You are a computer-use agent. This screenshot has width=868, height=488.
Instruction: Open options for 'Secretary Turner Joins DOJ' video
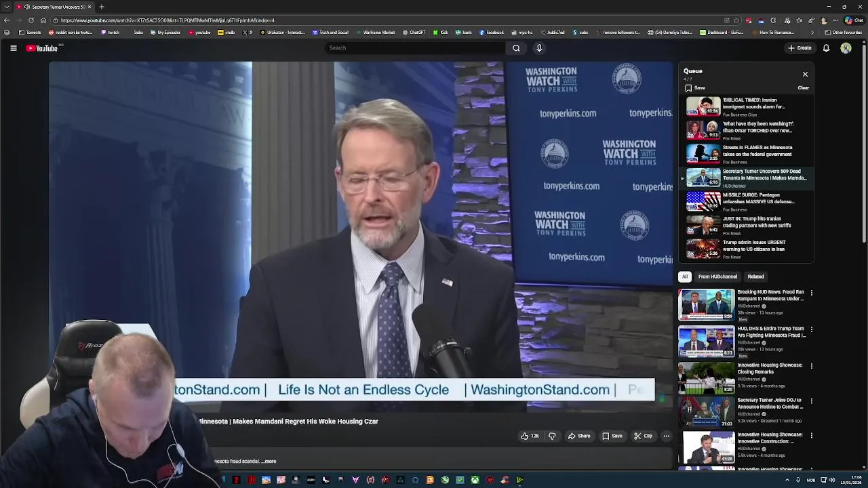(x=811, y=401)
